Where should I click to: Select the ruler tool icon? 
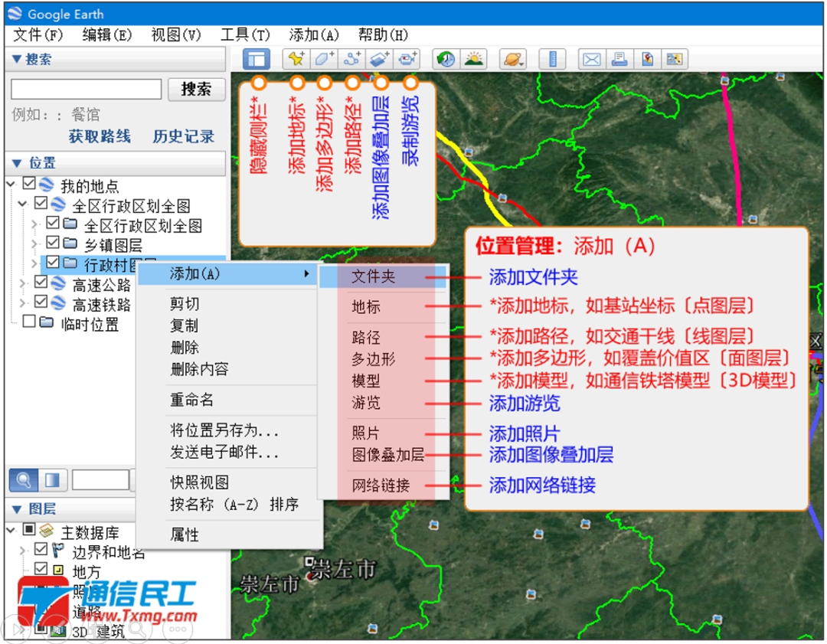[x=552, y=59]
